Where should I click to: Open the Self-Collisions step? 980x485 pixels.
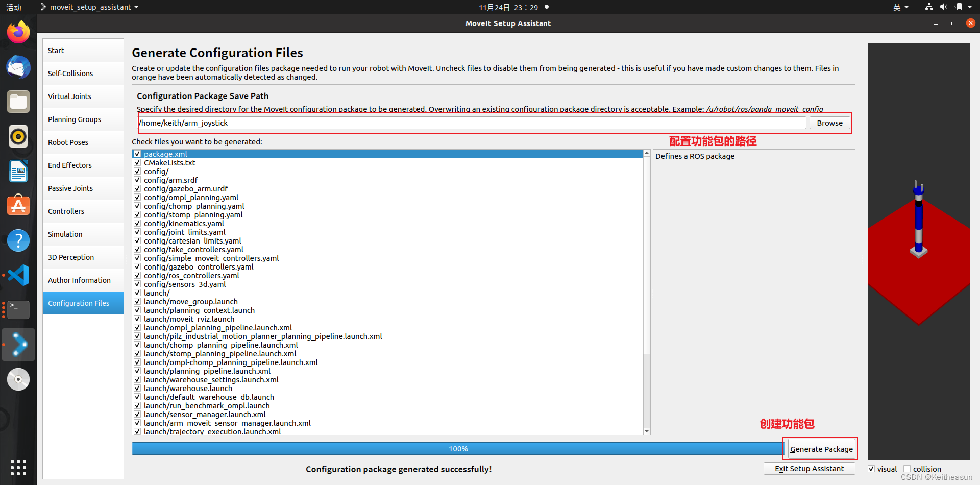pos(83,74)
